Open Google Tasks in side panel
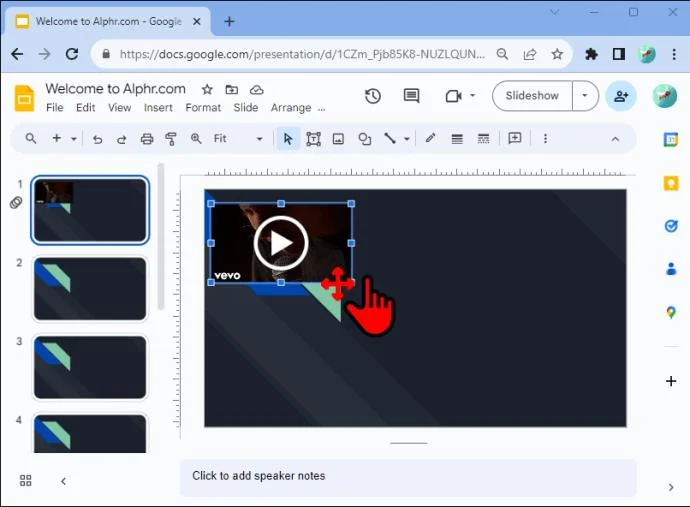690x507 pixels. (x=671, y=226)
